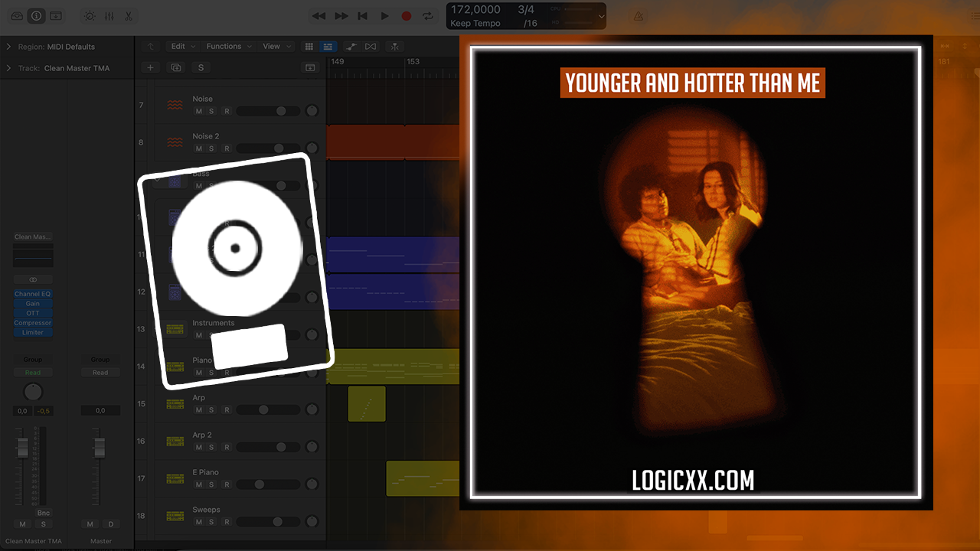Click the Fast Forward transport button
980x551 pixels.
341,16
